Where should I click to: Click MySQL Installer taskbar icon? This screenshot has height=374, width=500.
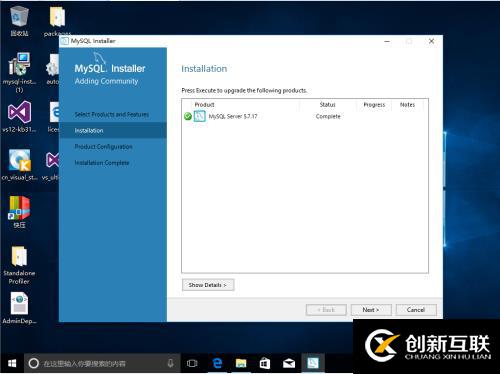pos(313,363)
